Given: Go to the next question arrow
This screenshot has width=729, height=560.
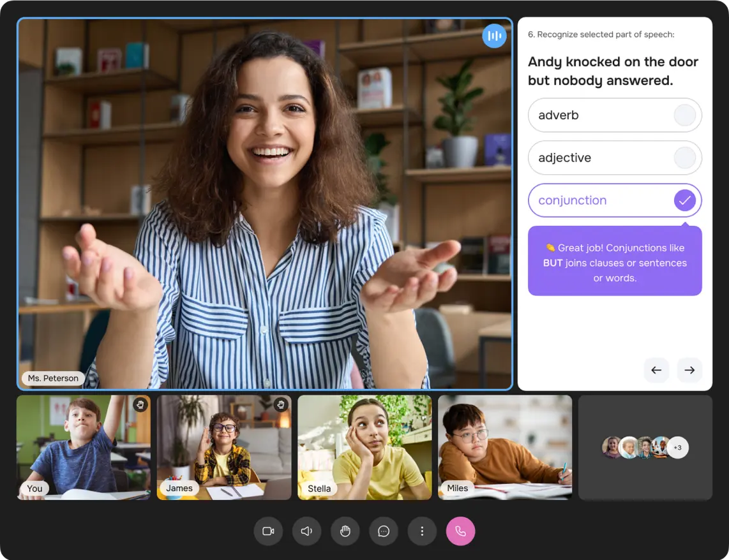Looking at the screenshot, I should pyautogui.click(x=689, y=370).
